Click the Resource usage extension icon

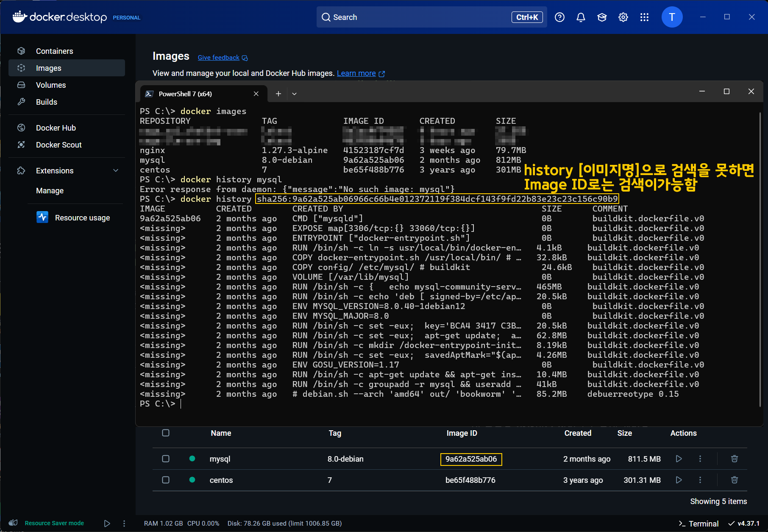point(42,217)
